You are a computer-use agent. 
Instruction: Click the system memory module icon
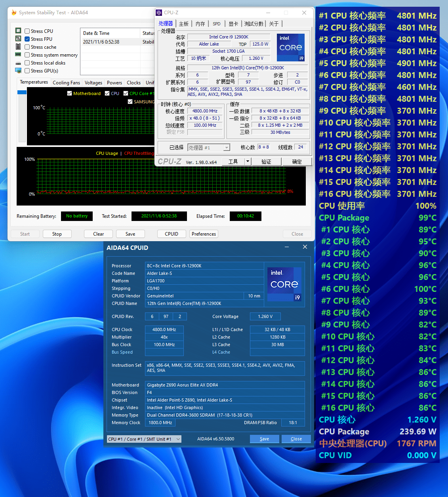point(18,55)
